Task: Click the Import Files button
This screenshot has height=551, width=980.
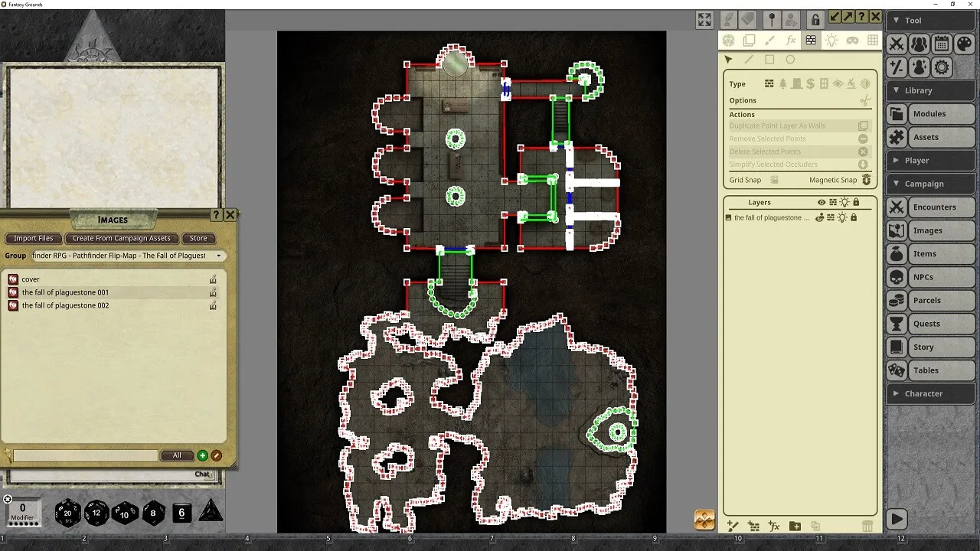Action: click(x=33, y=238)
